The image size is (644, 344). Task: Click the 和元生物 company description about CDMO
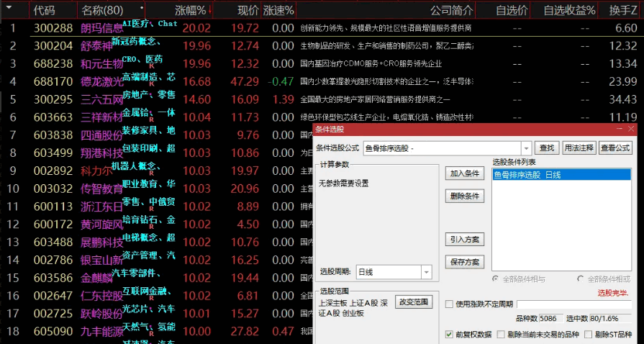click(x=371, y=64)
